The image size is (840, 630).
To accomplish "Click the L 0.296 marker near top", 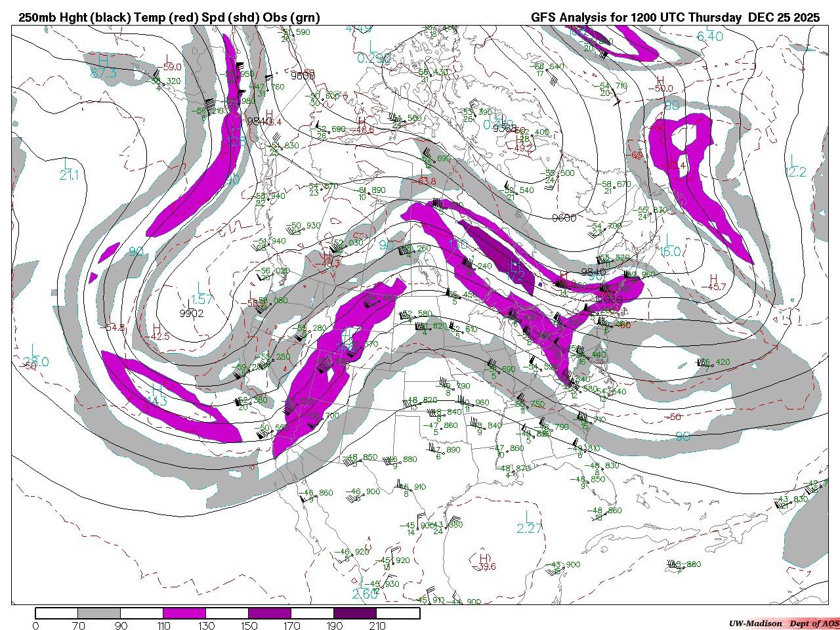I will [x=374, y=52].
